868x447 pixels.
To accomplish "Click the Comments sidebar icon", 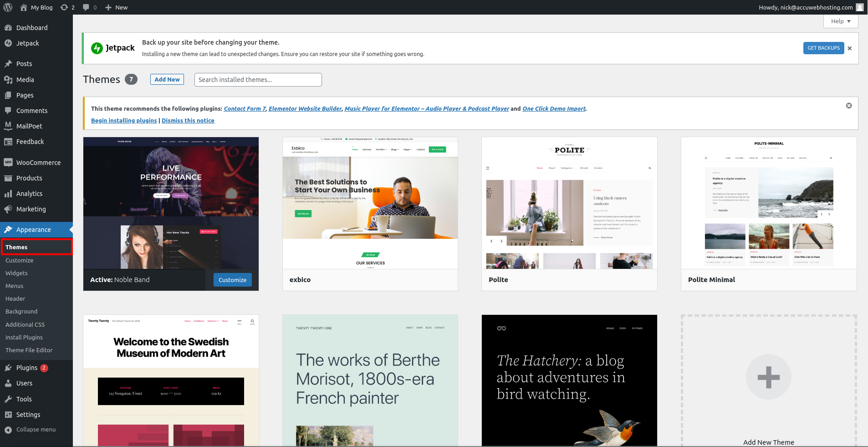I will click(x=8, y=111).
